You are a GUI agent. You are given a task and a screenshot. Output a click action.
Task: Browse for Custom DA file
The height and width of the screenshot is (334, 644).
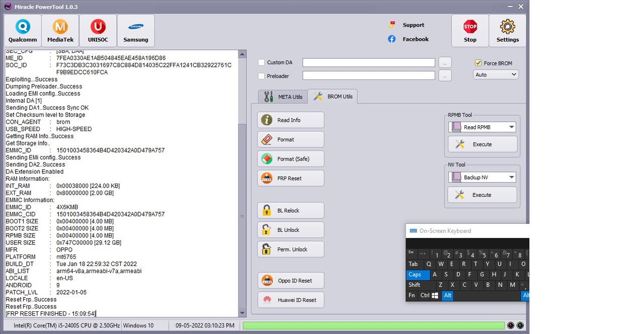click(x=445, y=62)
